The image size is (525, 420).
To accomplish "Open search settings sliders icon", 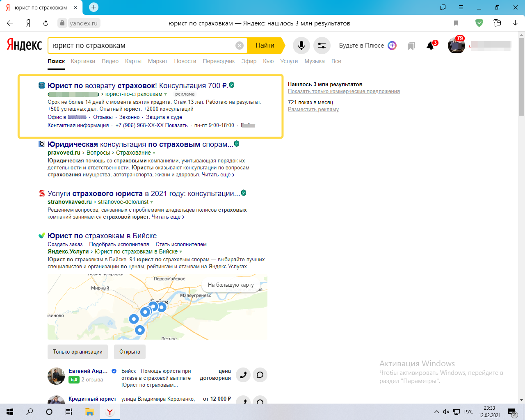I will [x=322, y=46].
